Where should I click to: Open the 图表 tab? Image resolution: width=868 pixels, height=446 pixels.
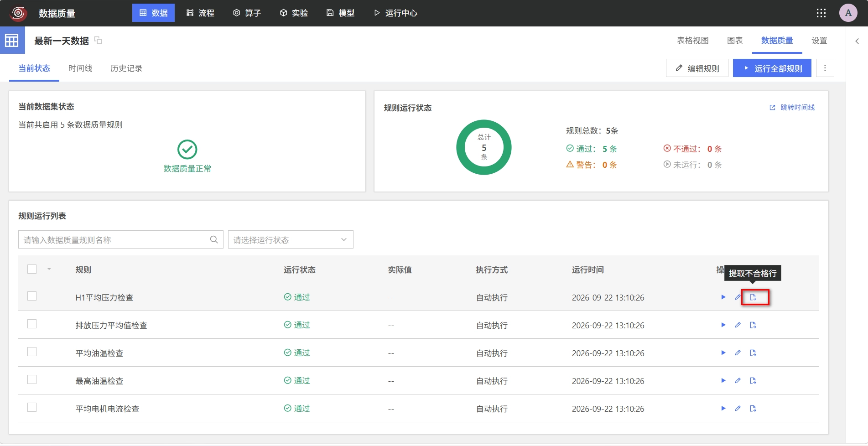pyautogui.click(x=735, y=40)
